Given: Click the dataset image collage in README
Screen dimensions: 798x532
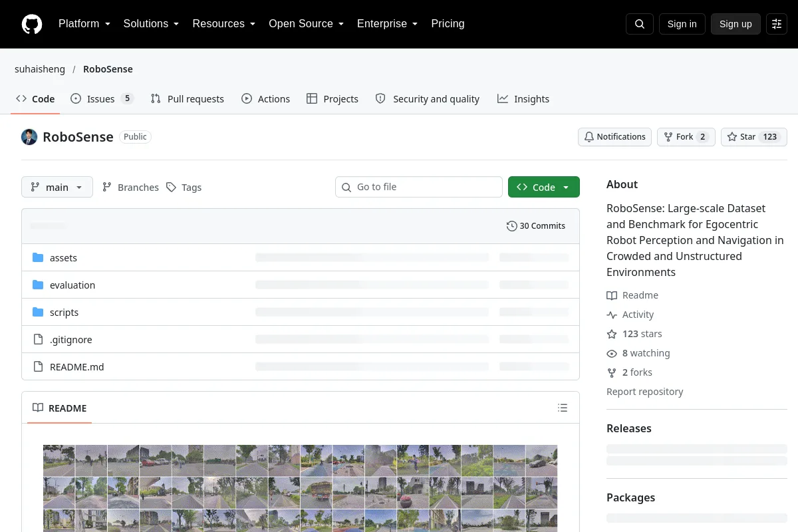Looking at the screenshot, I should pos(300,488).
